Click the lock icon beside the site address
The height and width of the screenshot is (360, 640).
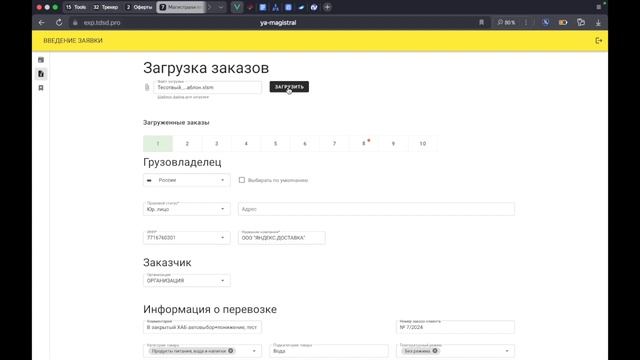pyautogui.click(x=75, y=23)
